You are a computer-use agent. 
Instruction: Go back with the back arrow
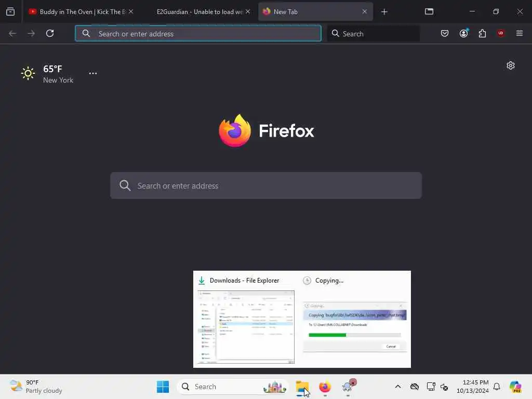click(x=12, y=33)
